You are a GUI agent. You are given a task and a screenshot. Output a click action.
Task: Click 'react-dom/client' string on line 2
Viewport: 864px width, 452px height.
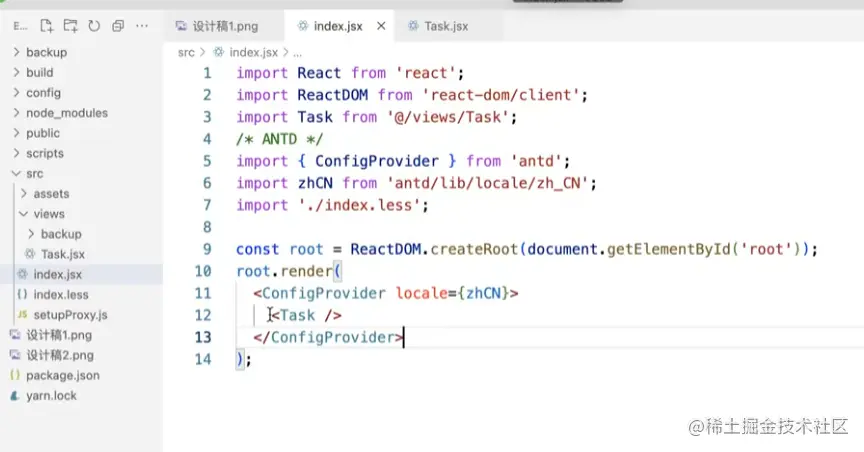click(x=501, y=95)
